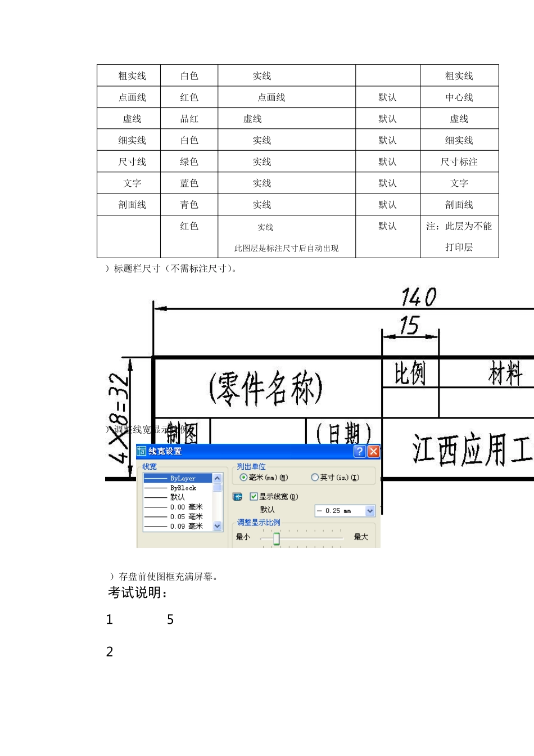
Task: Close the 线宽设置 dialog with the red X
Action: (373, 451)
